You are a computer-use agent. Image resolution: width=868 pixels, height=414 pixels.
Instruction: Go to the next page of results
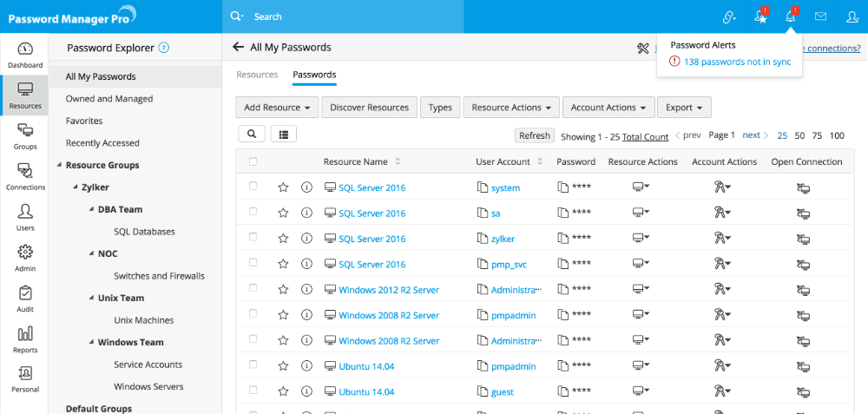(756, 135)
